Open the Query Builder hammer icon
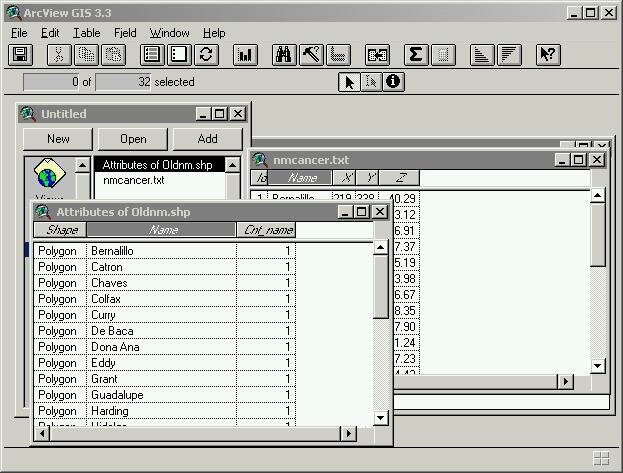The width and height of the screenshot is (623, 473). click(x=311, y=54)
